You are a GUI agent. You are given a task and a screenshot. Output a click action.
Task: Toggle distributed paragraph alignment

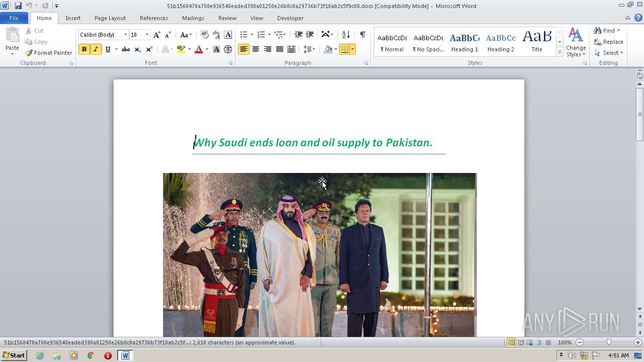290,49
